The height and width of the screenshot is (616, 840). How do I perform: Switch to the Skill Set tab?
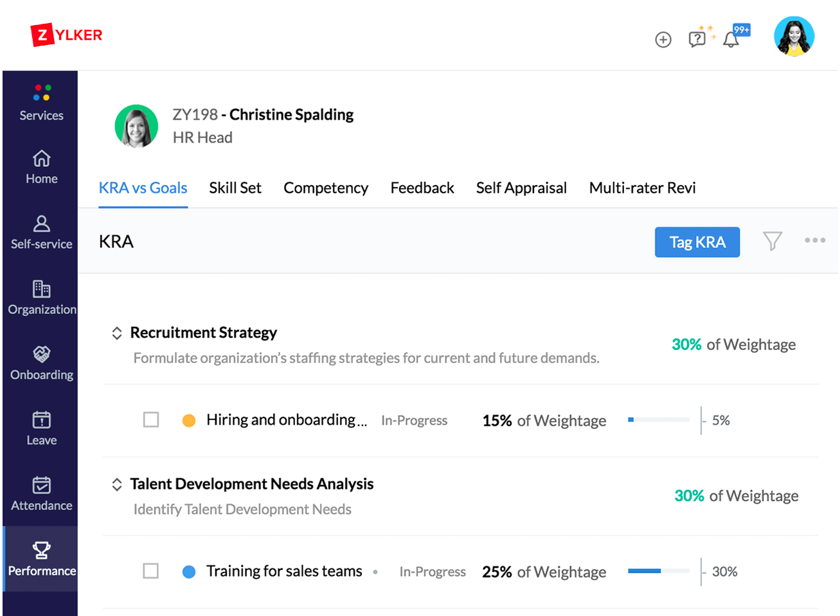(x=235, y=188)
